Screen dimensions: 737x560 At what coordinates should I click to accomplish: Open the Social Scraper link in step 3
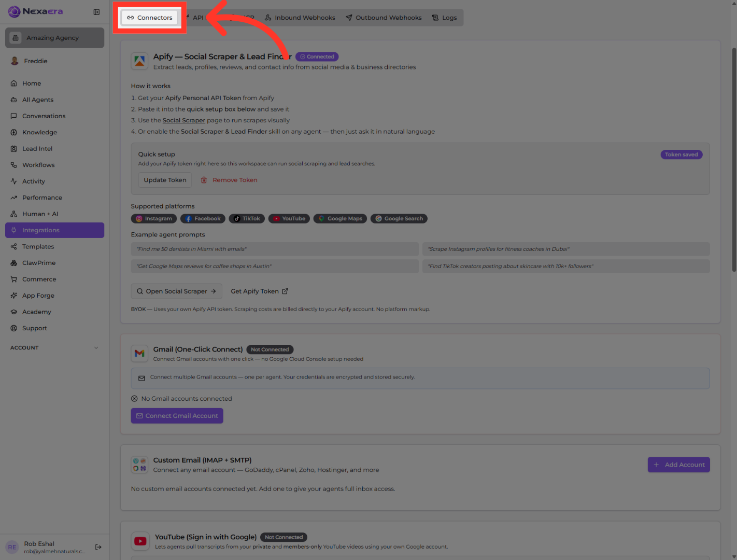coord(184,120)
